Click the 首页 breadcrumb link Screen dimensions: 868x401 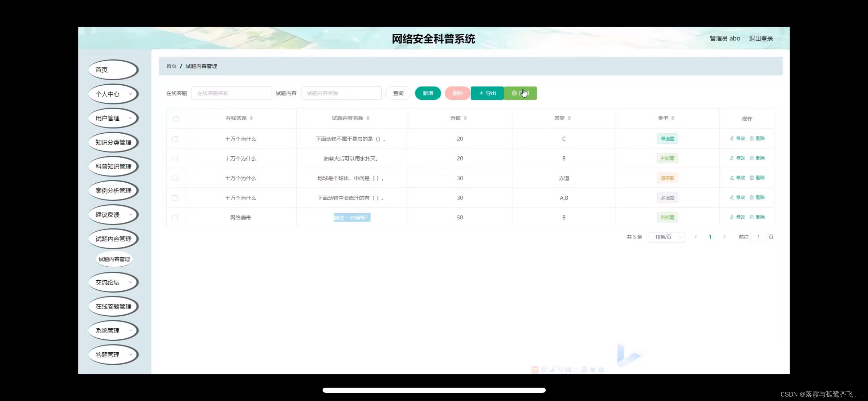[x=171, y=66]
